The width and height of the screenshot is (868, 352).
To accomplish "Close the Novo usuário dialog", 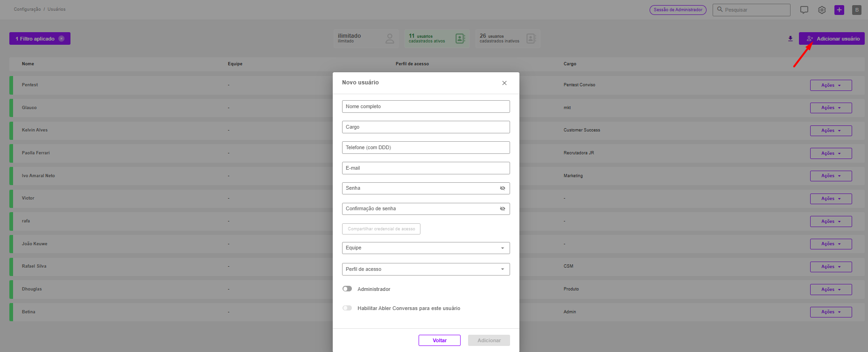I will 504,83.
